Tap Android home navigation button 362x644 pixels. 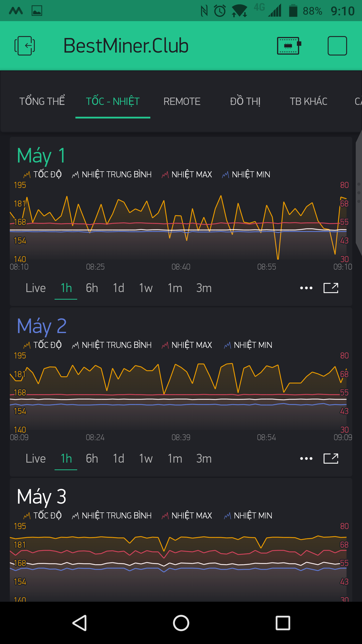click(x=181, y=623)
